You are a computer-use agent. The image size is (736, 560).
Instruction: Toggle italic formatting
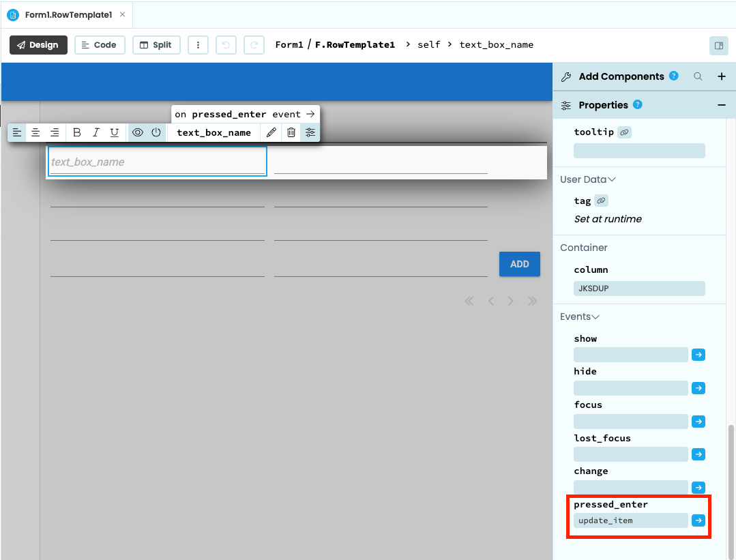pyautogui.click(x=95, y=132)
